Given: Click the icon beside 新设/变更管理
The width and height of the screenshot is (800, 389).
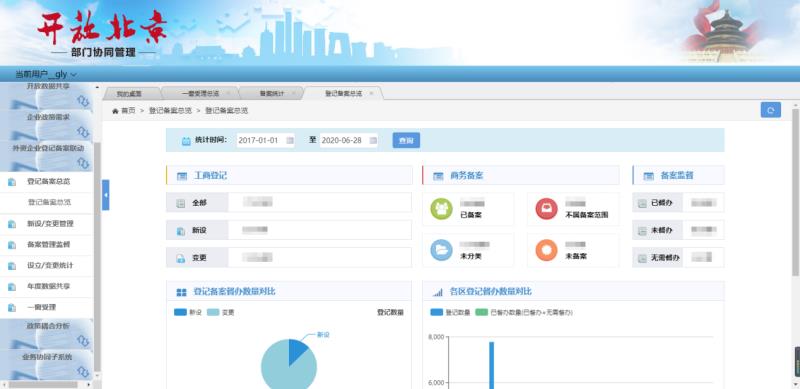Looking at the screenshot, I should [x=12, y=224].
